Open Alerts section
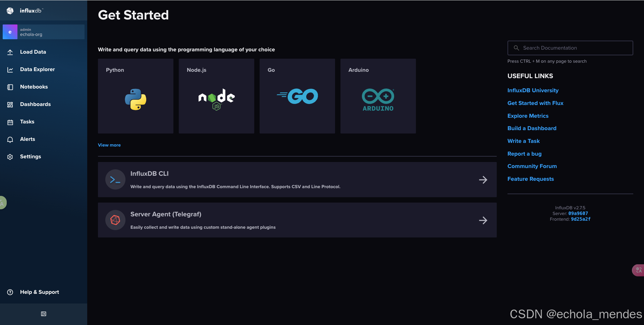The height and width of the screenshot is (325, 644). [28, 139]
